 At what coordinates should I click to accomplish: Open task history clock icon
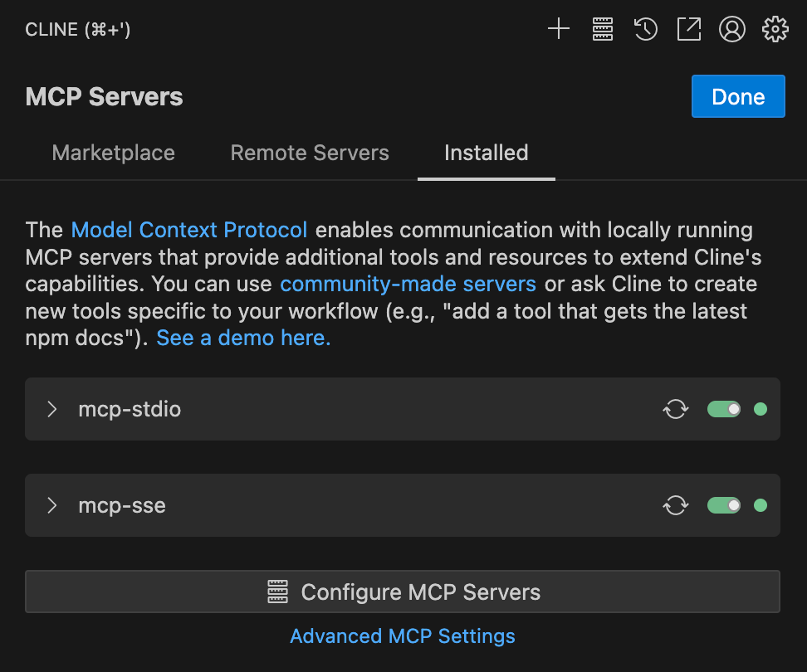pos(645,29)
